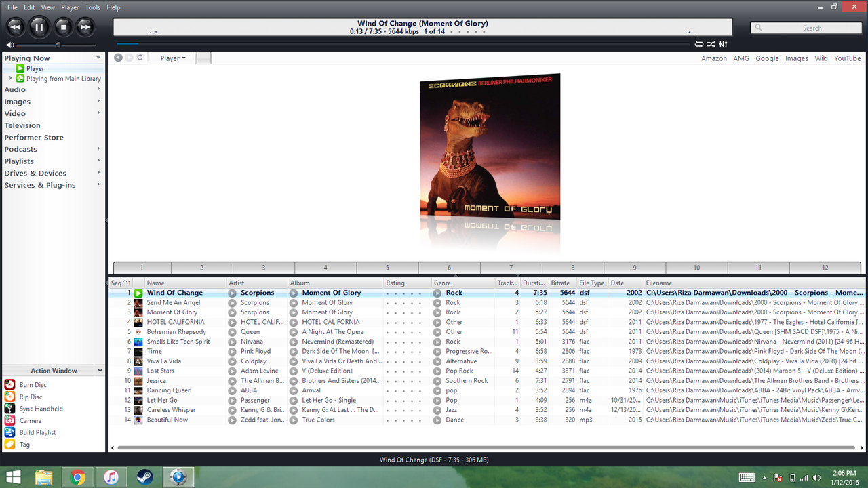Open the File menu
The image size is (868, 488).
point(12,7)
